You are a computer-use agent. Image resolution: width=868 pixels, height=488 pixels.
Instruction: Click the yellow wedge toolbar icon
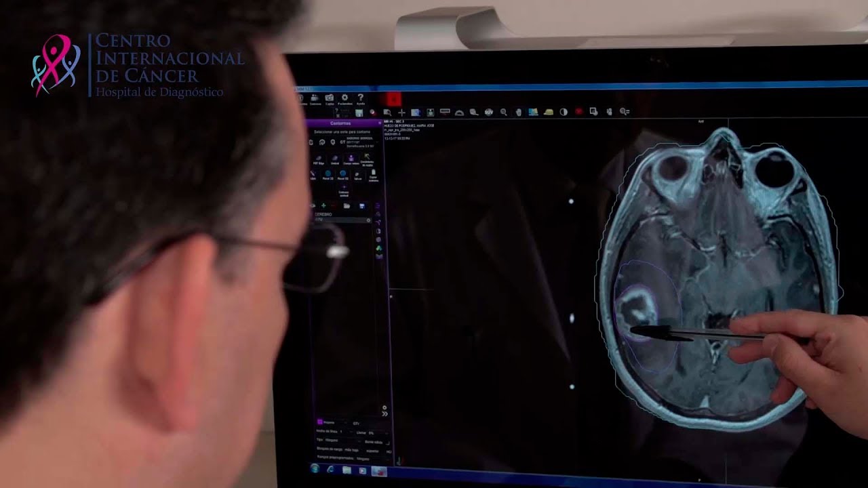(548, 112)
